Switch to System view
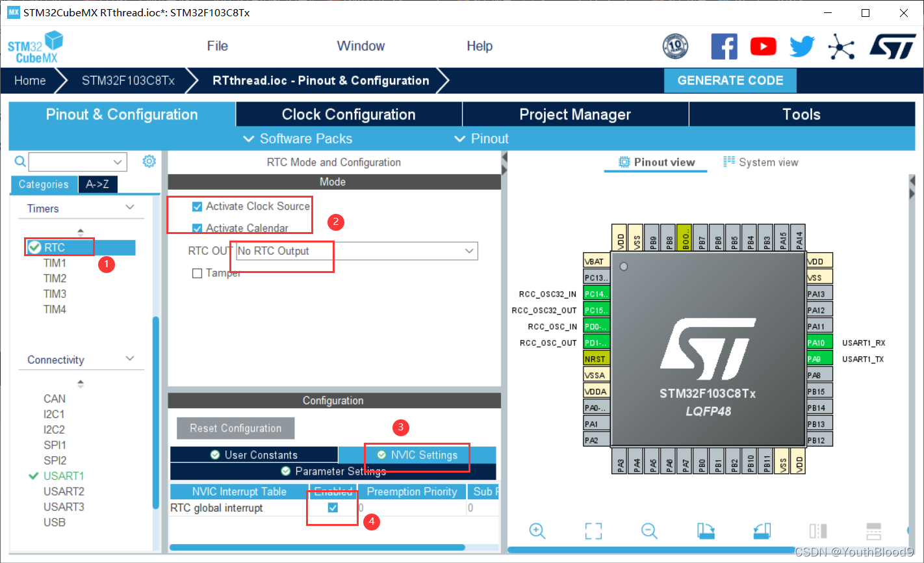 click(x=761, y=162)
